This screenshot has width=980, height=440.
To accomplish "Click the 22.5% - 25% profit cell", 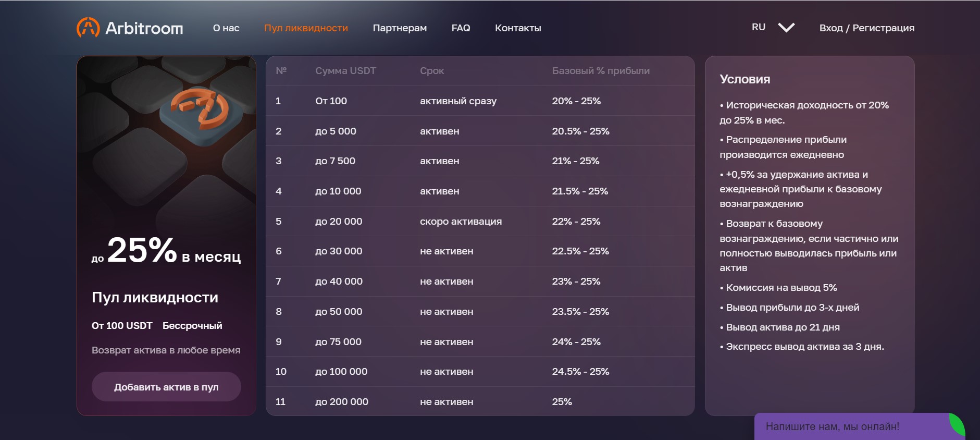I will (x=580, y=251).
